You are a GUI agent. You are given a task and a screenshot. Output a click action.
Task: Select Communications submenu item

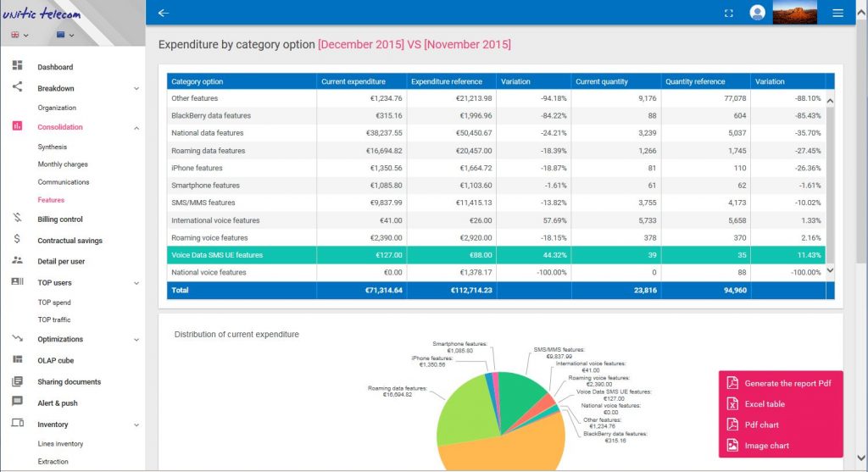tap(63, 182)
